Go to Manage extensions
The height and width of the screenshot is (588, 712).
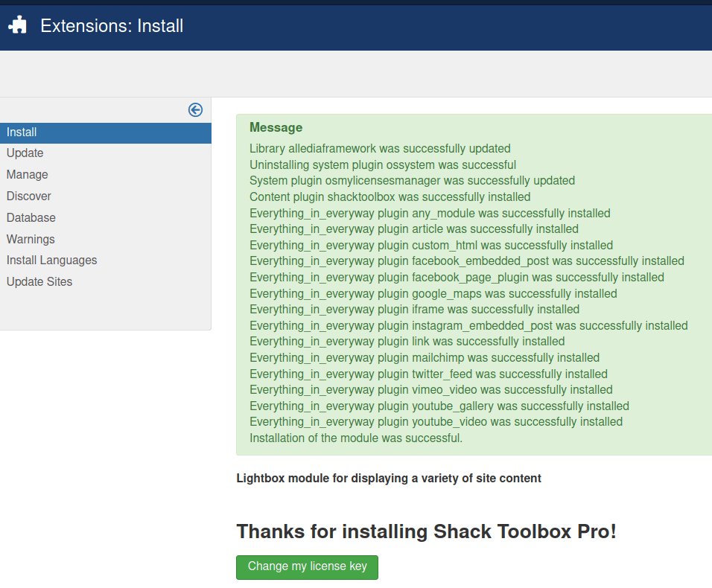coord(28,175)
